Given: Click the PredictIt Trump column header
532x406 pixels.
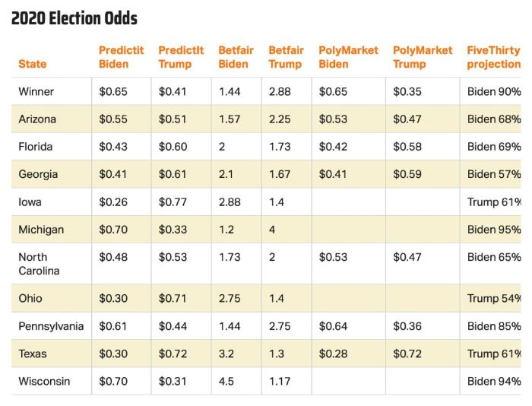Looking at the screenshot, I should click(x=181, y=57).
